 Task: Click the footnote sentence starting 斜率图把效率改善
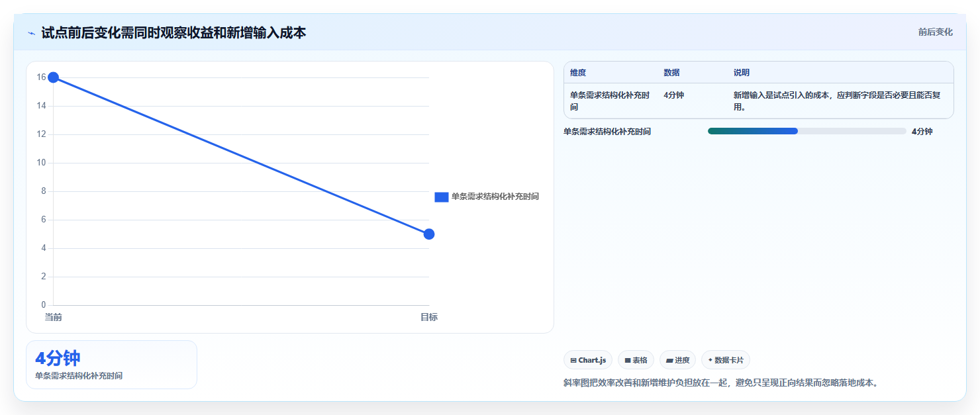click(720, 383)
